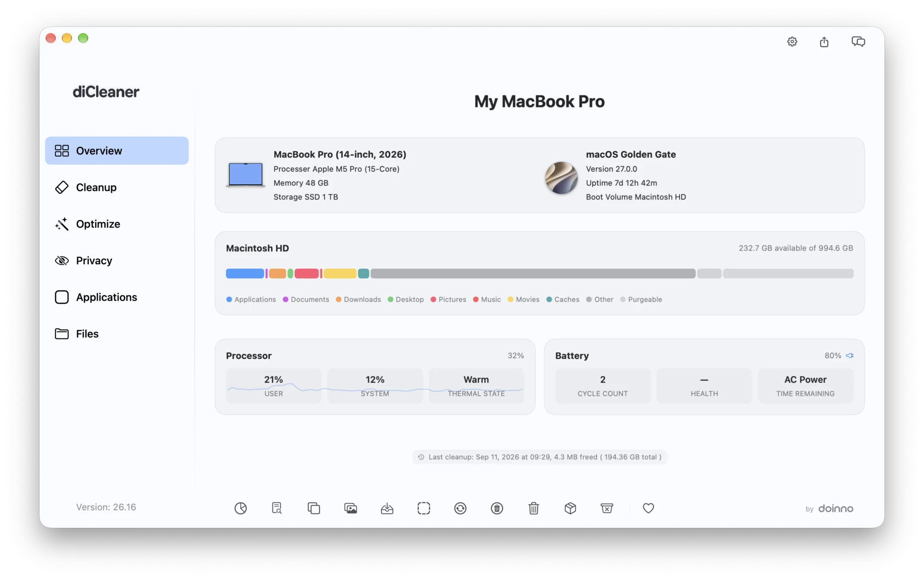Open the package box icon
Viewport: 924px width, 580px height.
pyautogui.click(x=570, y=508)
